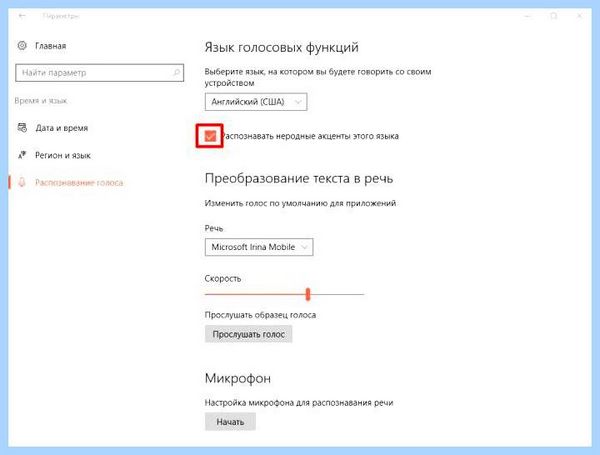Click the Начать microphone setup button
600x455 pixels.
pos(230,422)
